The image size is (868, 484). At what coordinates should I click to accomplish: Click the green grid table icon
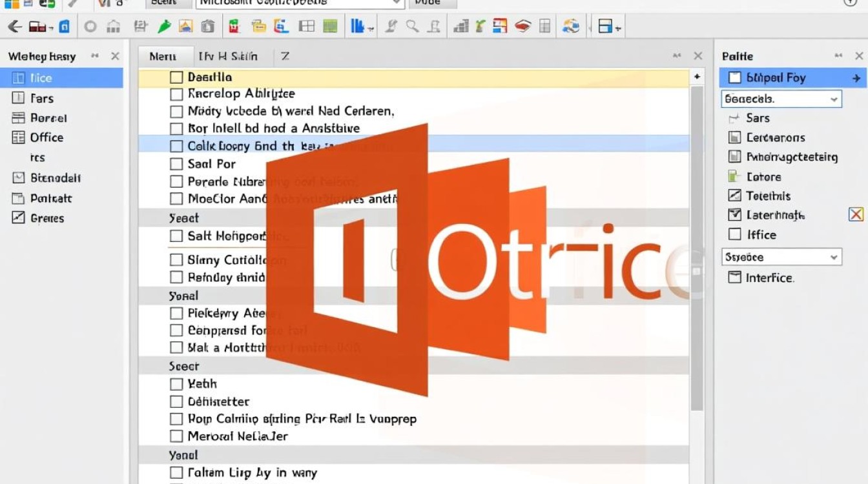330,26
